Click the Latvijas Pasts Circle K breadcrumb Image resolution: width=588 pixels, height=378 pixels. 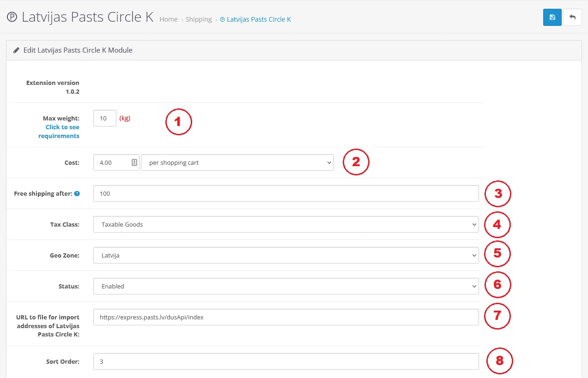pos(255,19)
